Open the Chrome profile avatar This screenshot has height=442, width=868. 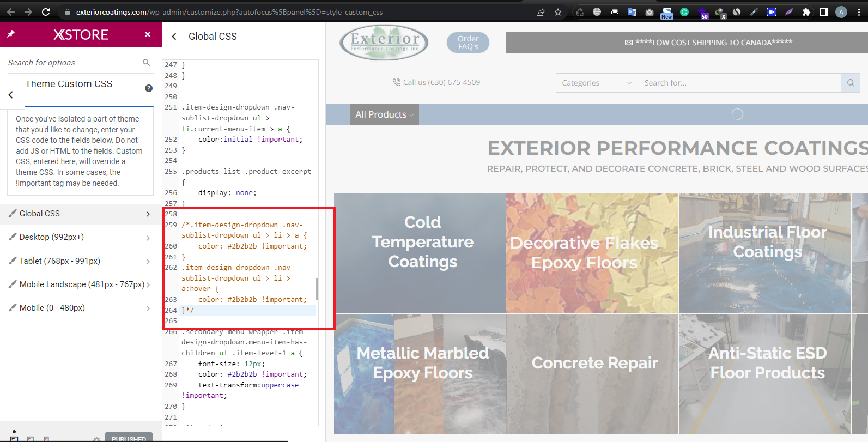point(841,12)
